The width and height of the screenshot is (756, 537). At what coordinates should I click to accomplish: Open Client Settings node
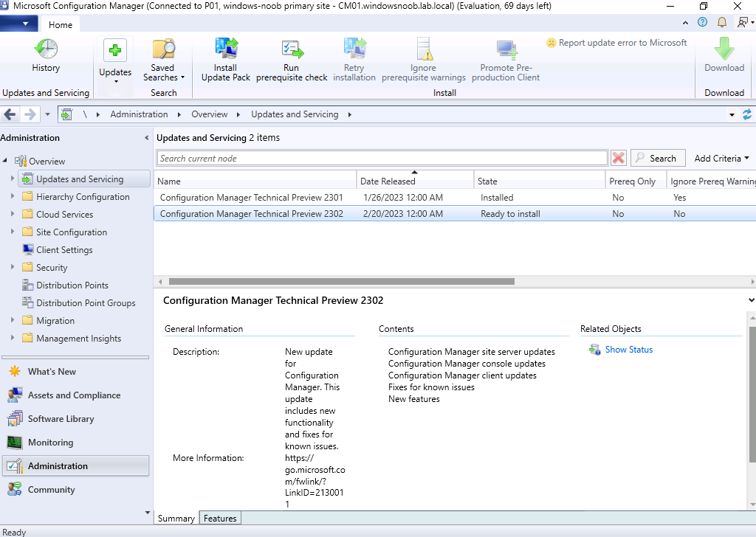(x=64, y=249)
